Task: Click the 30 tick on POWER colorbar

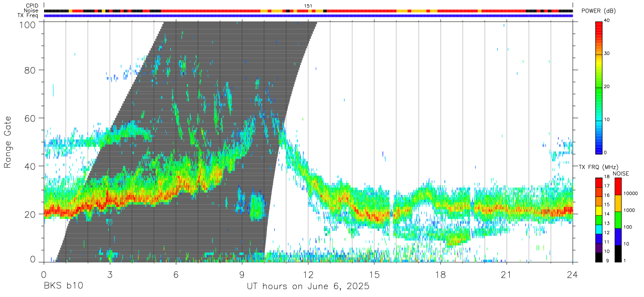Action: coord(608,53)
